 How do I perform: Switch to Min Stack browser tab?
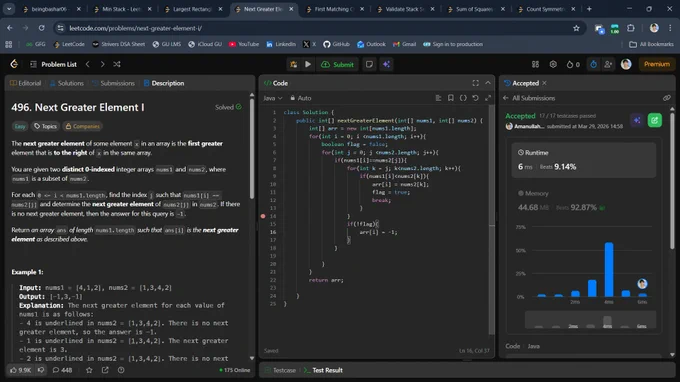(x=122, y=9)
